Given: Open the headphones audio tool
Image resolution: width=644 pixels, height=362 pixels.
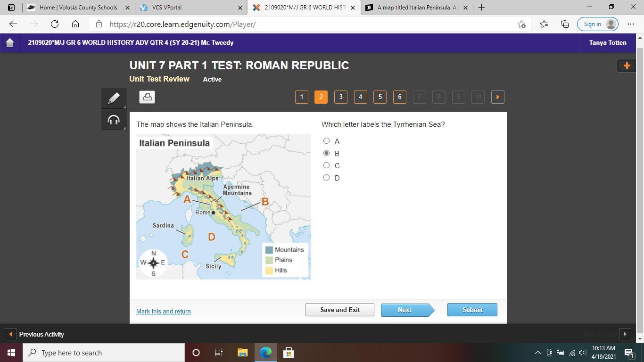Looking at the screenshot, I should (114, 120).
